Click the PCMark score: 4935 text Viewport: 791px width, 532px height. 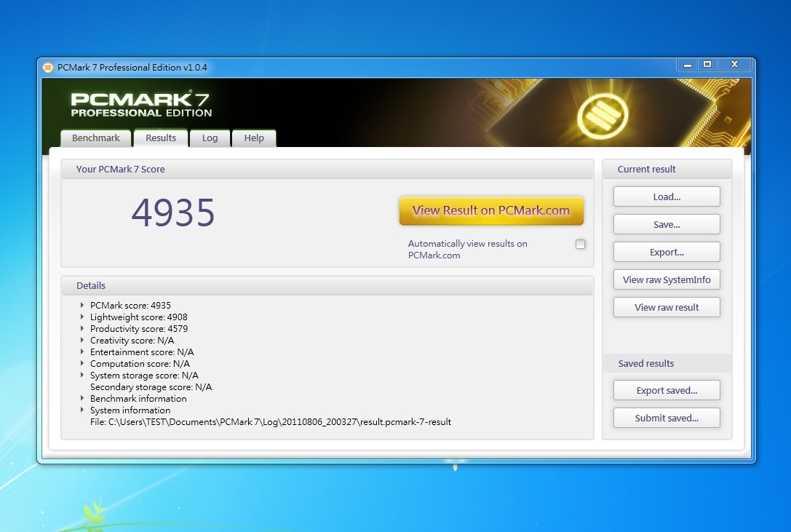coord(130,306)
